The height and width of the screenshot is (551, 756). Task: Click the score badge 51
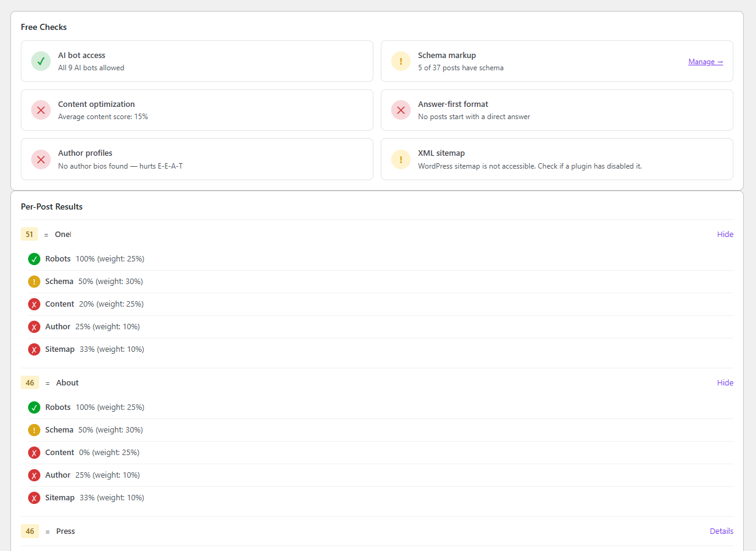pos(29,235)
